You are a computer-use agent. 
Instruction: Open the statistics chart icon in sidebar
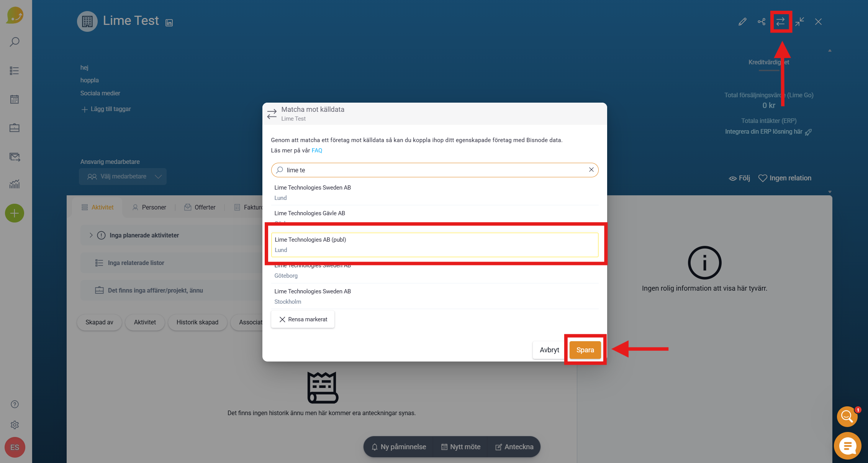pos(15,184)
